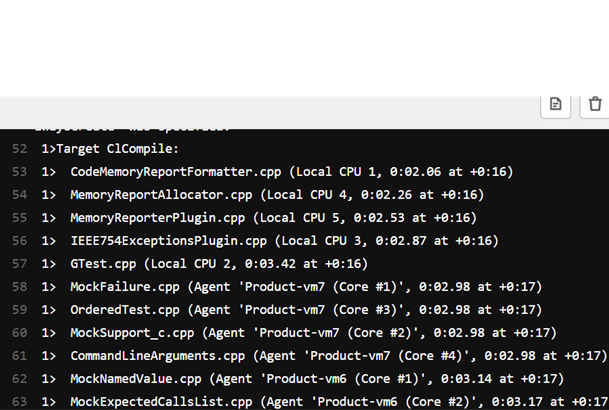Click line number 54 in the gutter
Image resolution: width=609 pixels, height=410 pixels.
[20, 195]
